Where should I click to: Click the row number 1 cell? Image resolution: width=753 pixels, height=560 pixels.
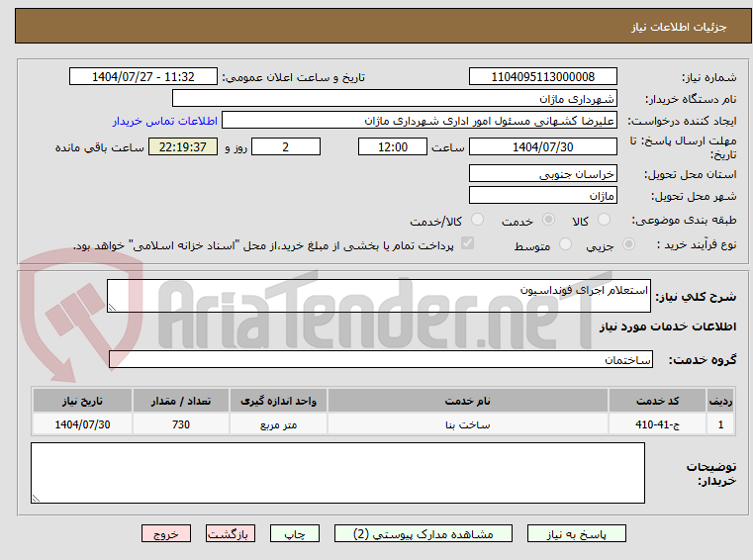click(x=720, y=424)
